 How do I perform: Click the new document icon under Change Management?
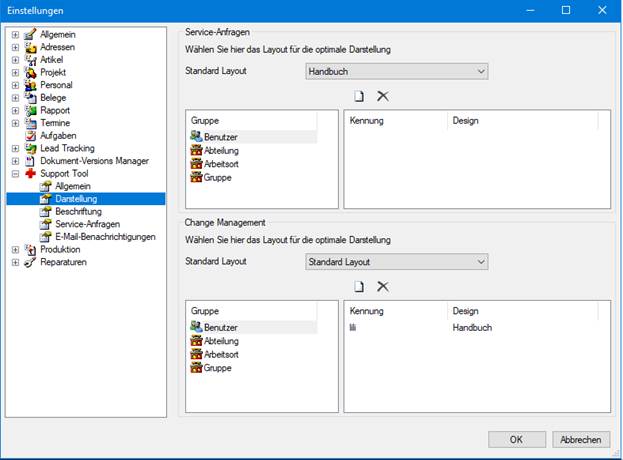(x=359, y=286)
